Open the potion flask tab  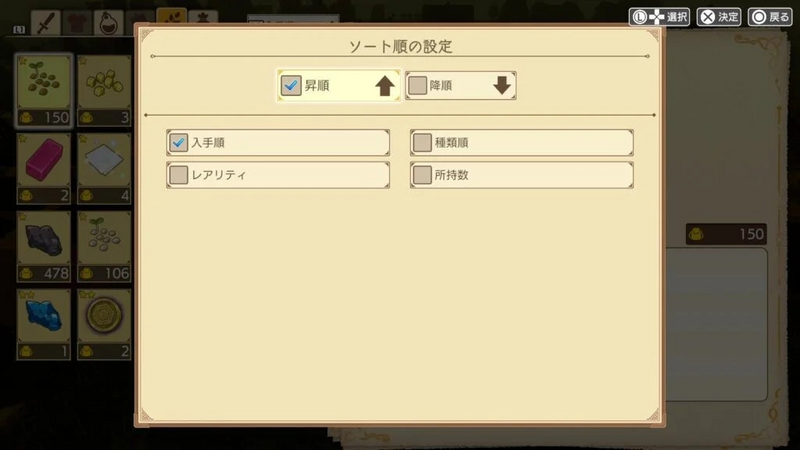[x=108, y=23]
